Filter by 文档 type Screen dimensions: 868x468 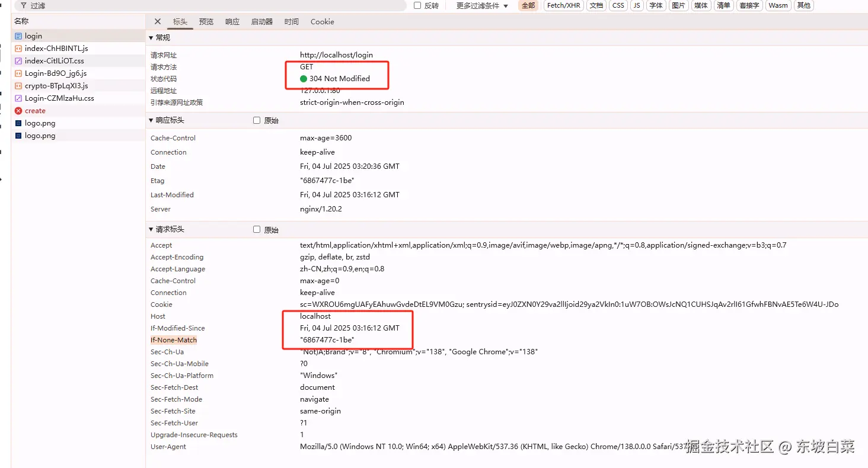click(x=596, y=5)
